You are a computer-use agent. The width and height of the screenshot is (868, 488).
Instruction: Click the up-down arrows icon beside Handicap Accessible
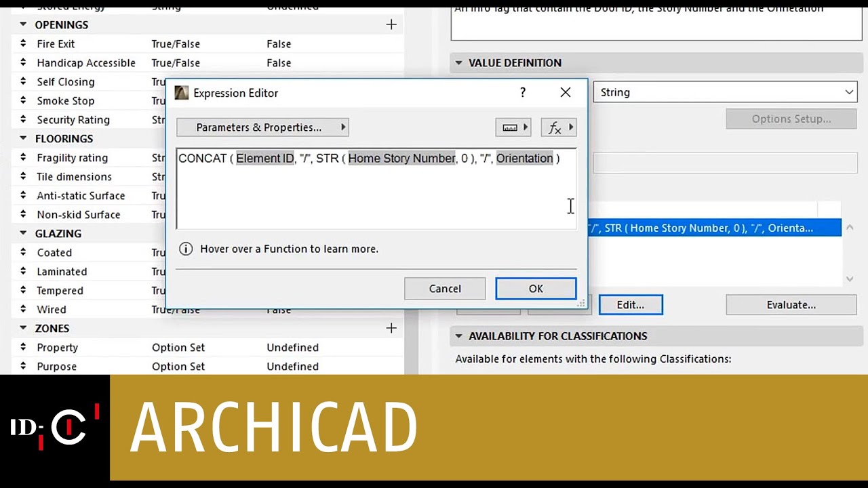pyautogui.click(x=22, y=62)
